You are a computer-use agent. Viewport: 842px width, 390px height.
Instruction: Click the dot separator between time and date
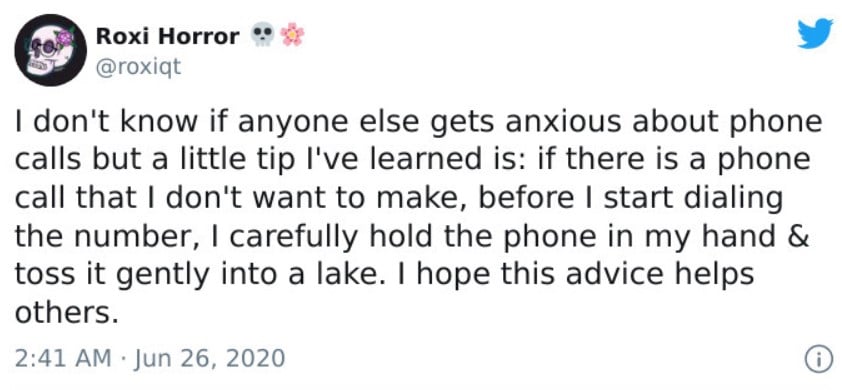click(x=122, y=359)
